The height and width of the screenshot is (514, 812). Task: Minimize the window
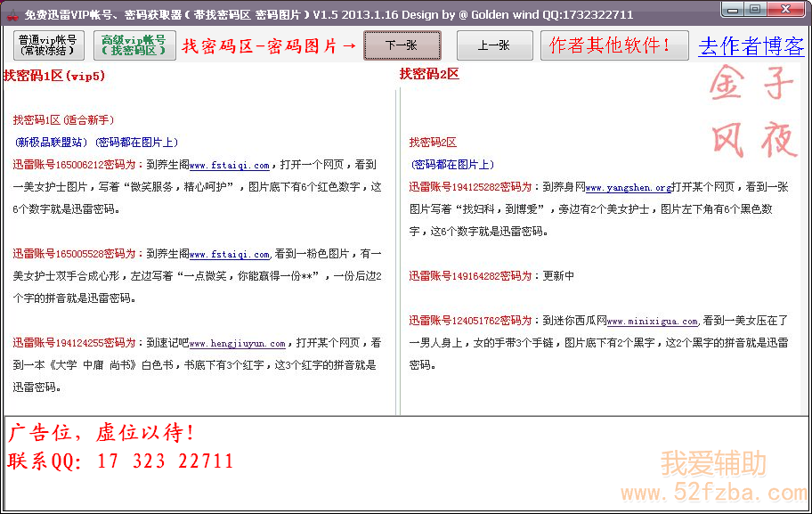point(732,9)
